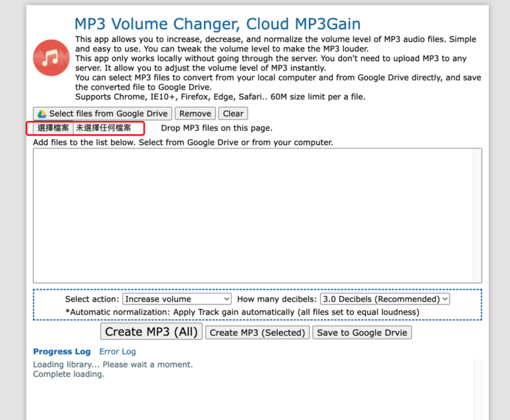Image resolution: width=510 pixels, height=420 pixels.
Task: Click inside the empty file list box
Action: [x=254, y=215]
